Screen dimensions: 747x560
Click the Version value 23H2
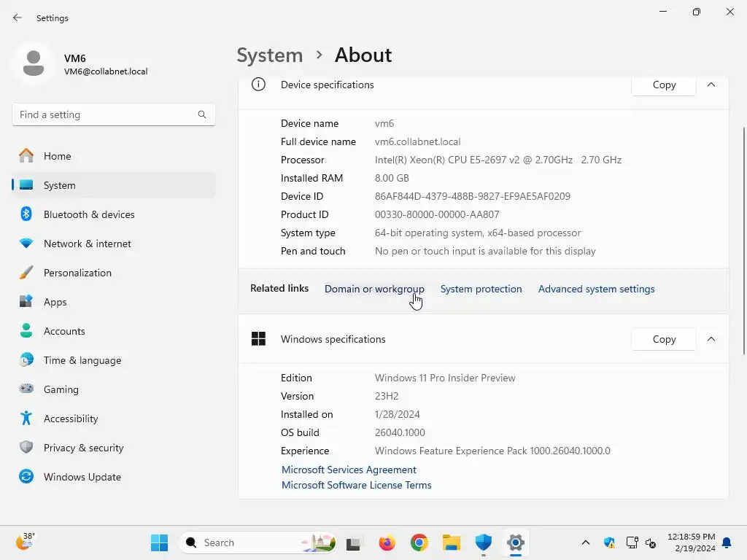tap(387, 396)
